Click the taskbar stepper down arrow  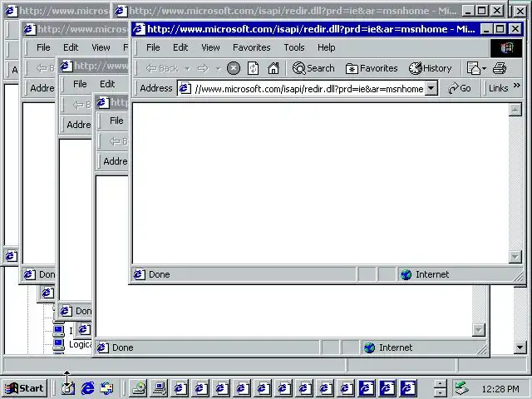(440, 392)
